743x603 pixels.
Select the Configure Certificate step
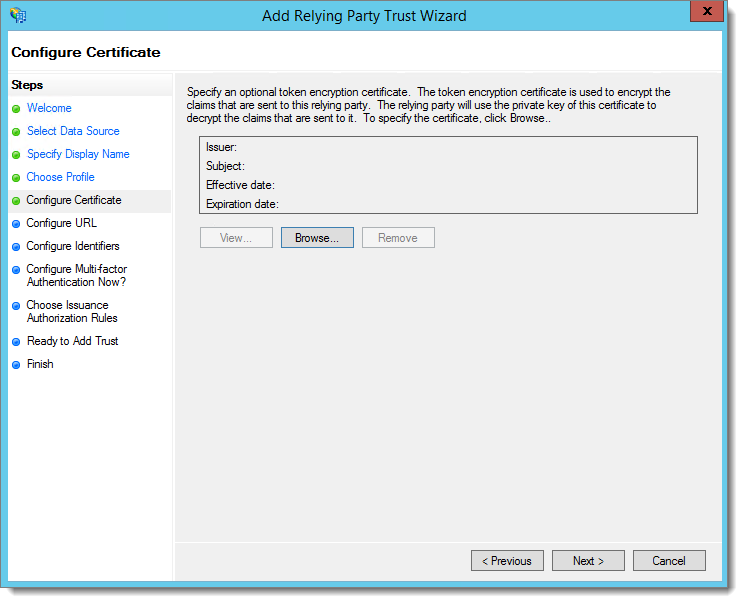[x=74, y=200]
